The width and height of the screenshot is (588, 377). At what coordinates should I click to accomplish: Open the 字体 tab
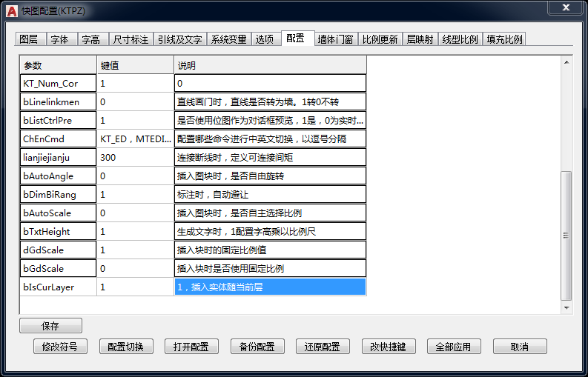click(60, 39)
